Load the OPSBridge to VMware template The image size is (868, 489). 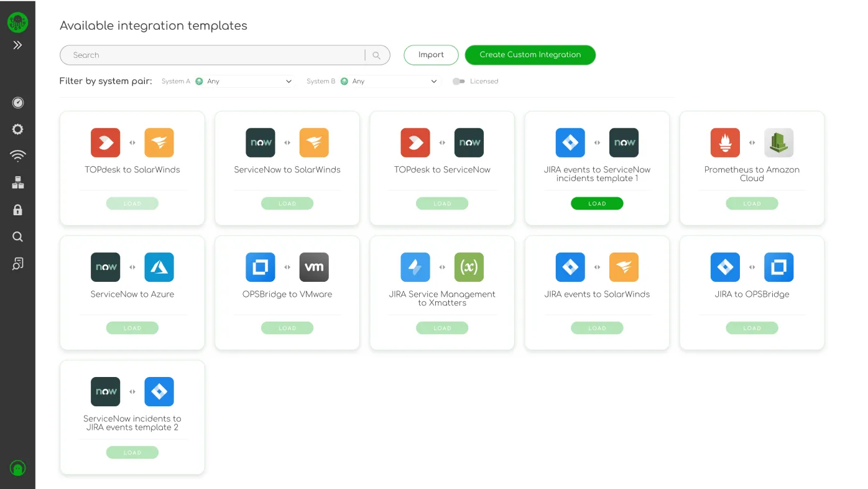[x=287, y=328]
